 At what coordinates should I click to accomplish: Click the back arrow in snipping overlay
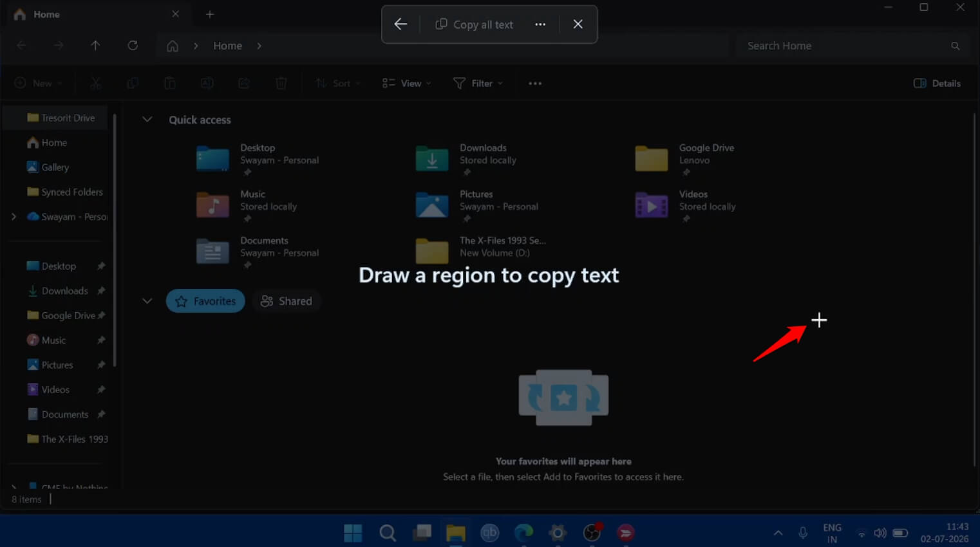coord(400,24)
